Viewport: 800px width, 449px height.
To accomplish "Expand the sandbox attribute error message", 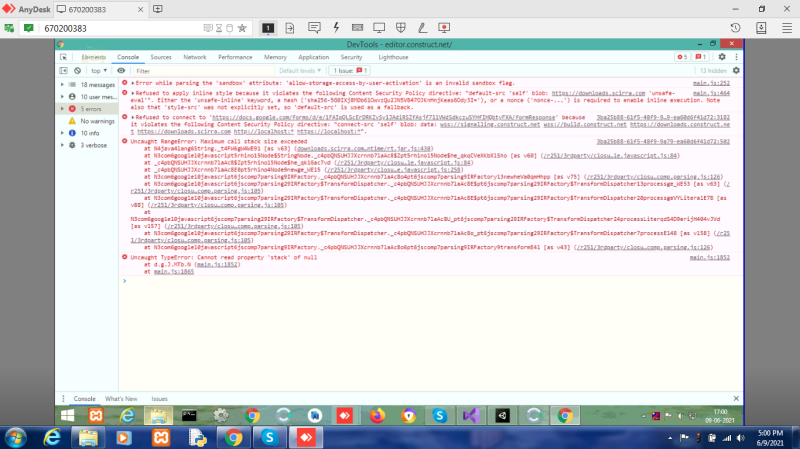I will click(x=133, y=83).
